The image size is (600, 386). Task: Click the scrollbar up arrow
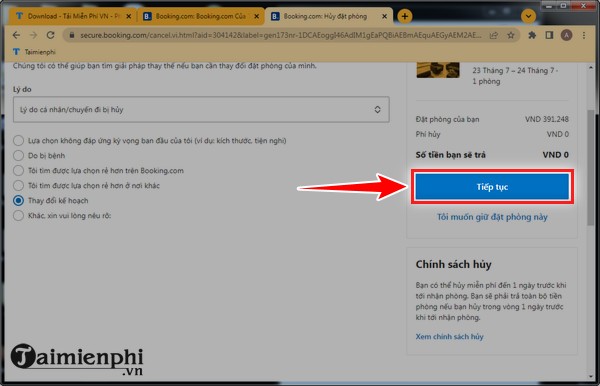point(591,67)
